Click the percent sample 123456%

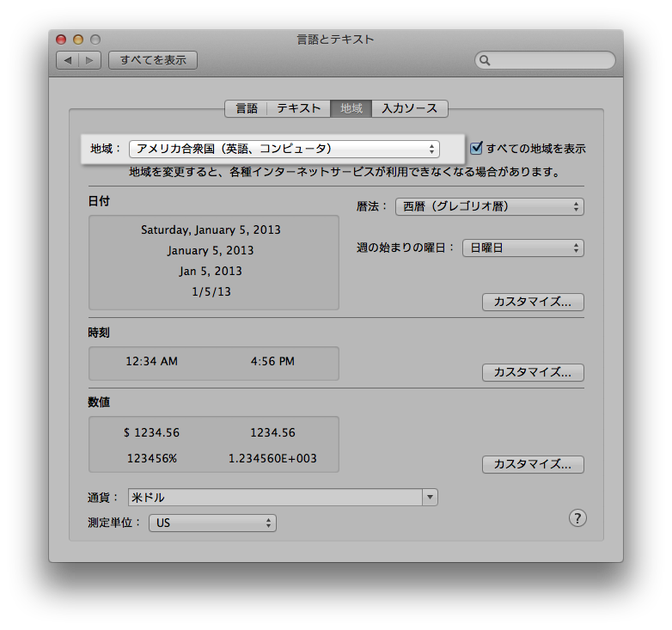152,458
